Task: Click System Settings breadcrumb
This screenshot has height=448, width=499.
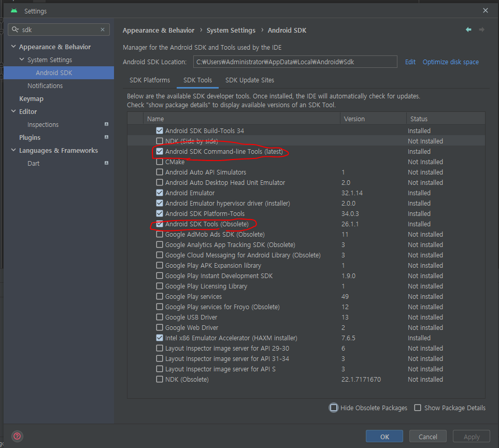Action: pos(231,30)
